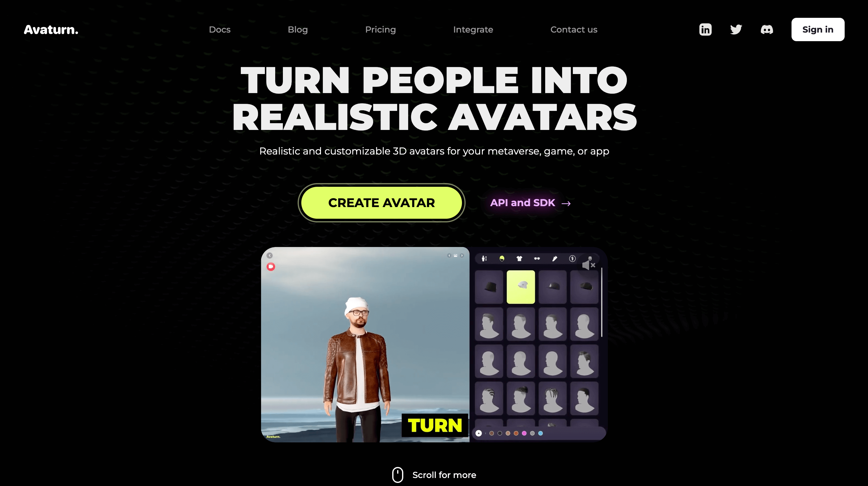Screen dimensions: 868x486
Task: Click the Avaturn logo to go home
Action: (x=51, y=29)
